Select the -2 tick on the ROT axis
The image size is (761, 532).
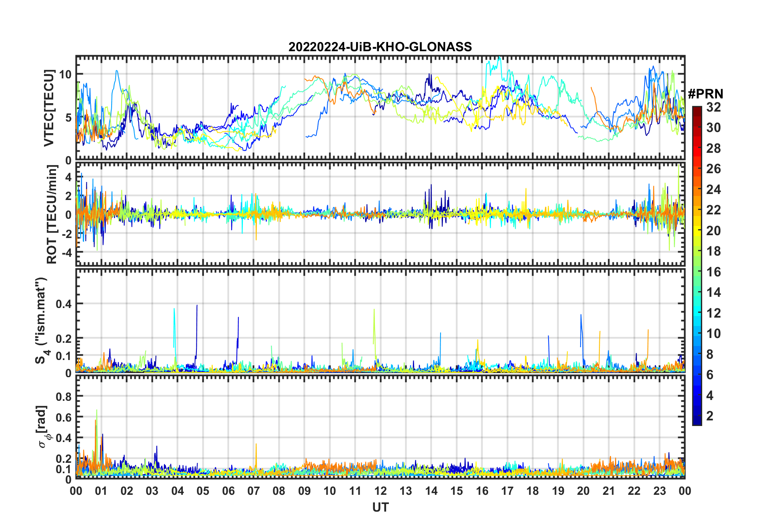[66, 234]
